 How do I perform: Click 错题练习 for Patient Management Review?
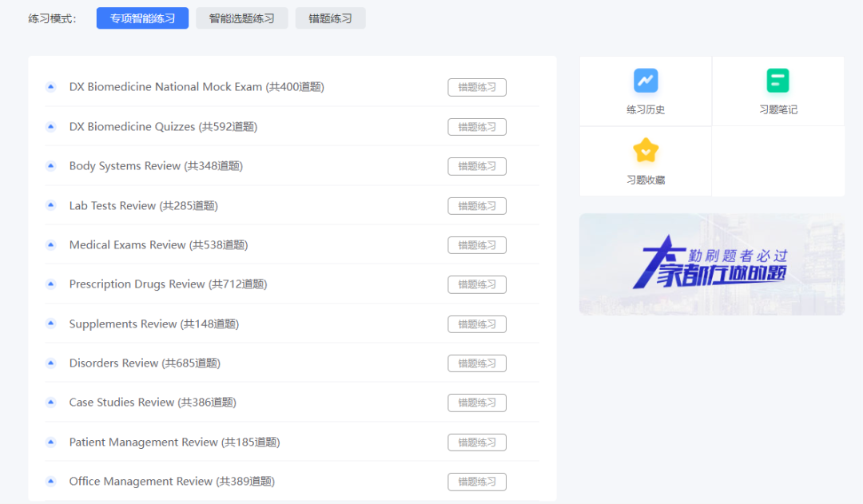[x=477, y=442]
